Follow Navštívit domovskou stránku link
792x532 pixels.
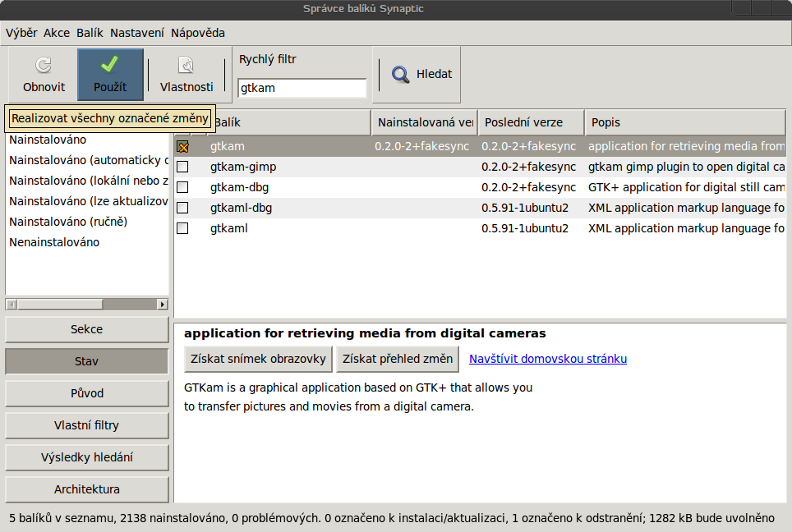pos(548,359)
